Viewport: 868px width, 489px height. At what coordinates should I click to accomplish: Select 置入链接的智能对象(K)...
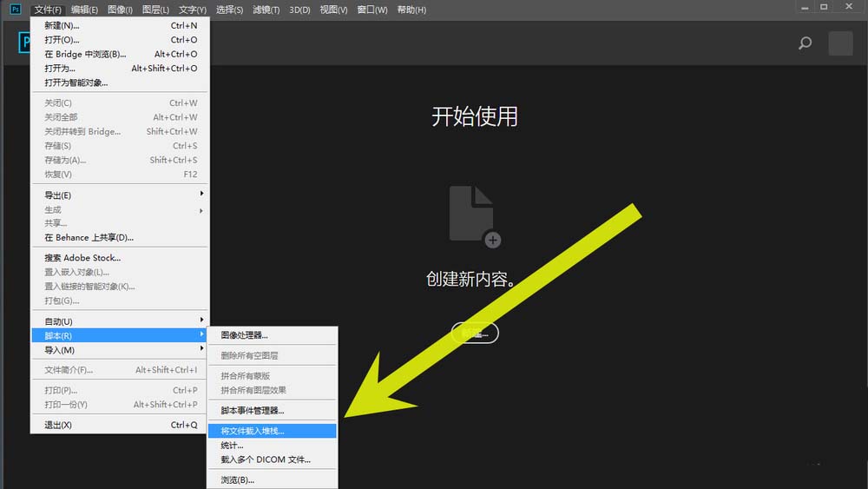pos(120,287)
